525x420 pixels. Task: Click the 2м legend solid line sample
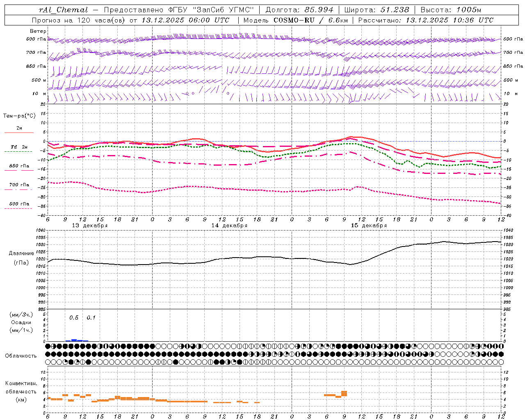(x=19, y=132)
